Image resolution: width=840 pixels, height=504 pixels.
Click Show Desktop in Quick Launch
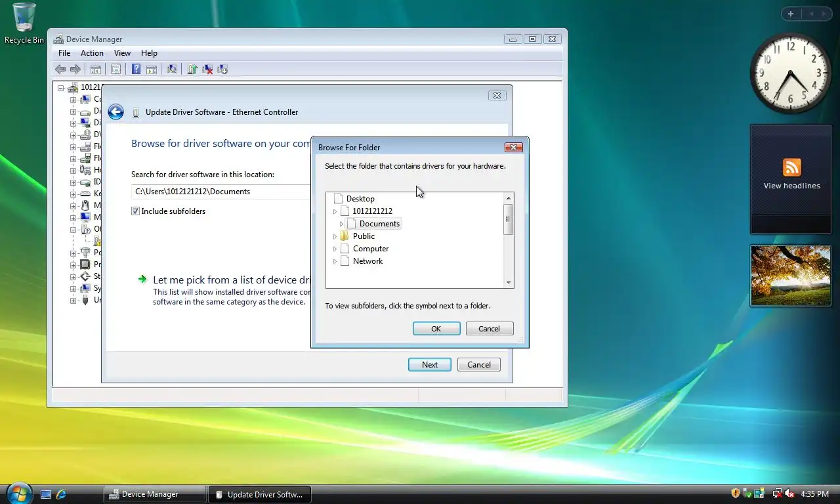pos(46,494)
